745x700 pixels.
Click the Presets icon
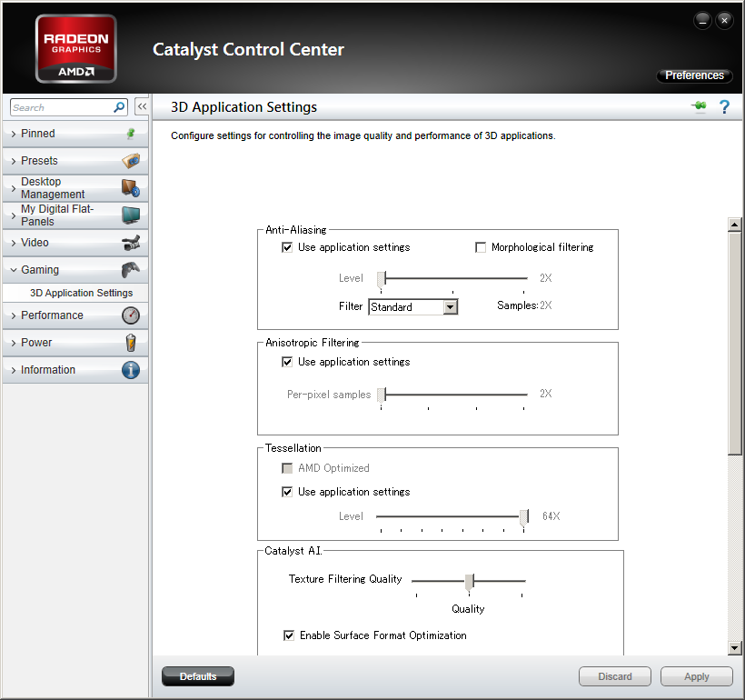131,161
